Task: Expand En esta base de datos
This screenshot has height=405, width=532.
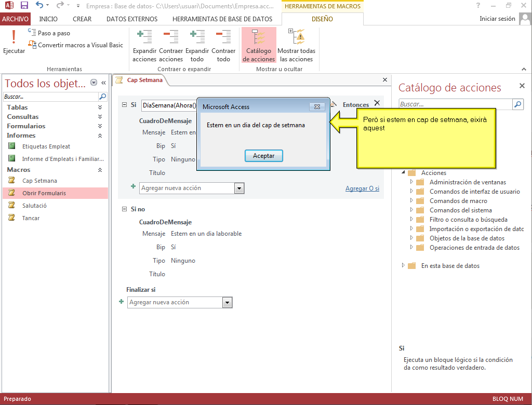Action: 403,265
